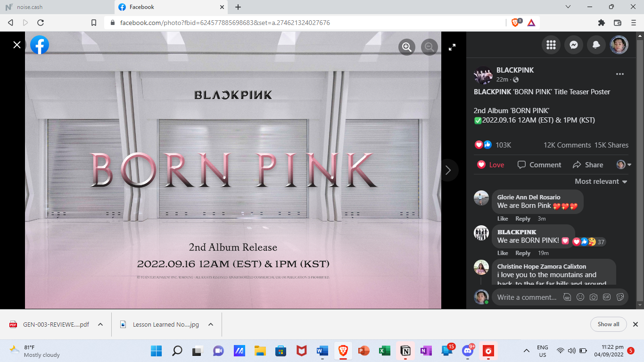Screen dimensions: 644x362
Task: Open the Most relevant sort dropdown
Action: point(601,181)
